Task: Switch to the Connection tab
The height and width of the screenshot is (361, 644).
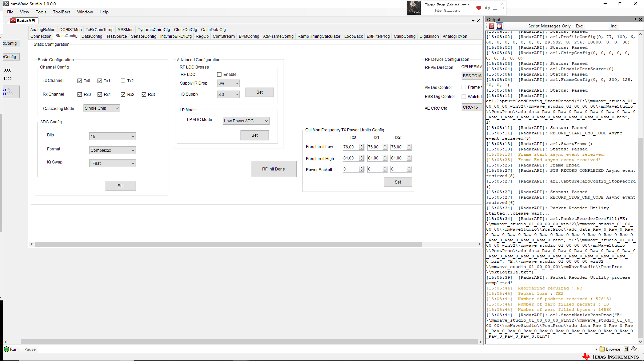Action: coord(41,36)
